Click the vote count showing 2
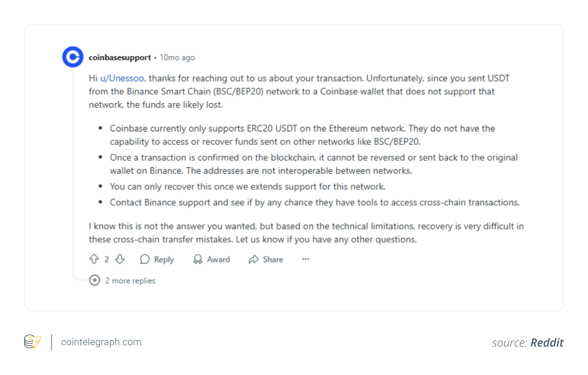This screenshot has width=588, height=375. click(107, 259)
